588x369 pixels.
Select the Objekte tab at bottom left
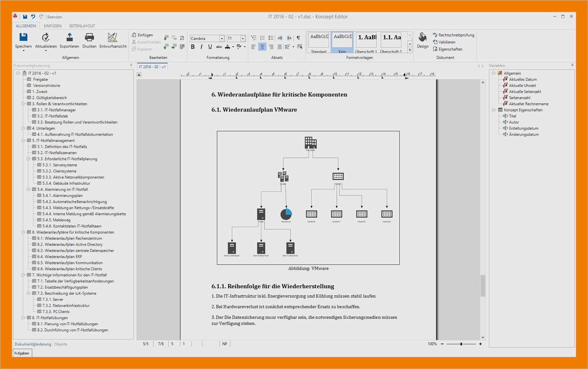[x=61, y=344]
